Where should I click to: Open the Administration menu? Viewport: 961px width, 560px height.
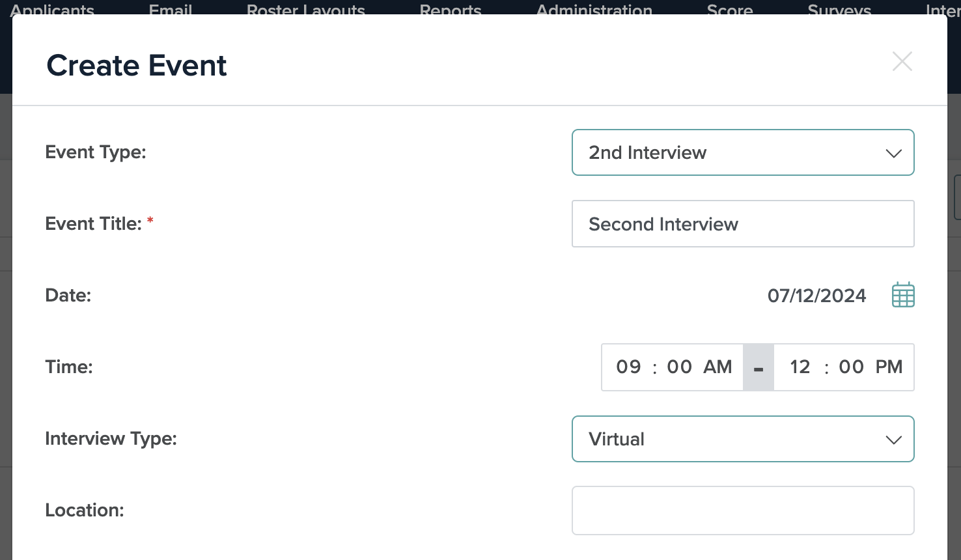(594, 9)
